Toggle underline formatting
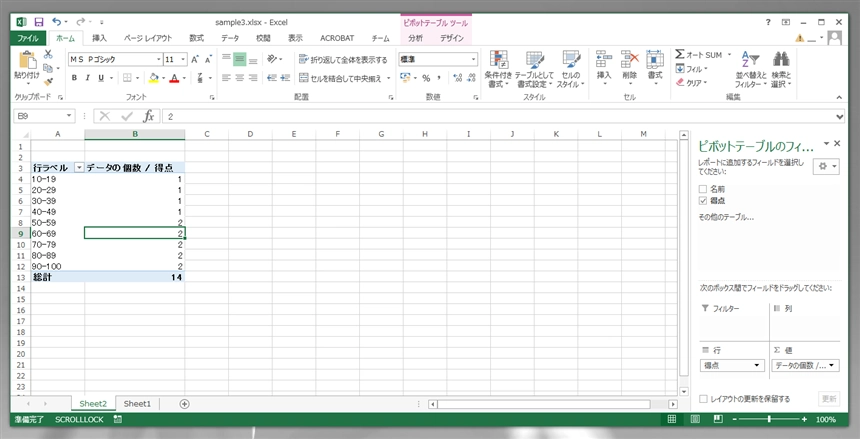860x439 pixels. tap(101, 78)
